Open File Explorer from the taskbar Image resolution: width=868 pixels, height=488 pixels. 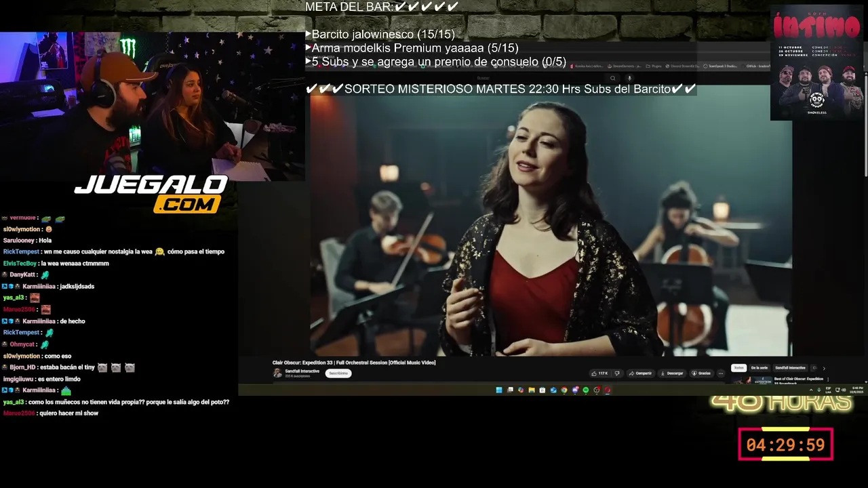532,390
